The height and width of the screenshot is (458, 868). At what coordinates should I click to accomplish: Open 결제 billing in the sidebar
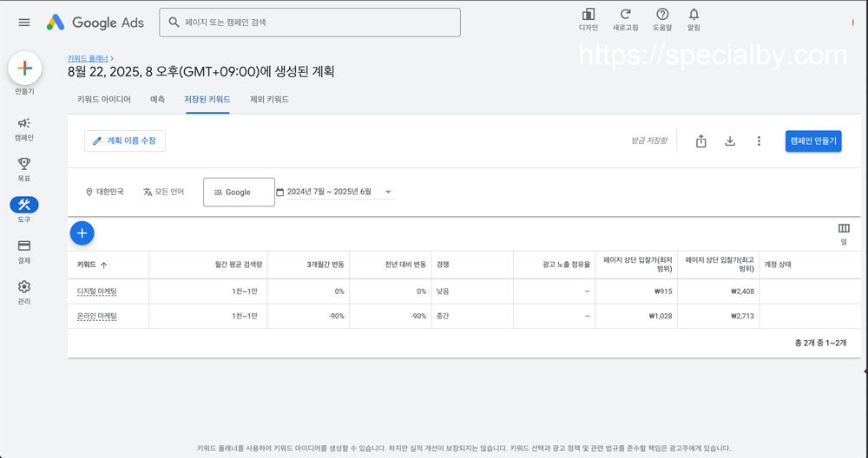(x=23, y=252)
